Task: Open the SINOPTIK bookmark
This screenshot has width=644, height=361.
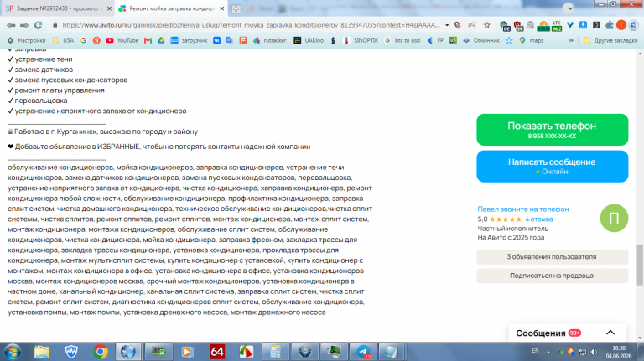Action: click(361, 40)
